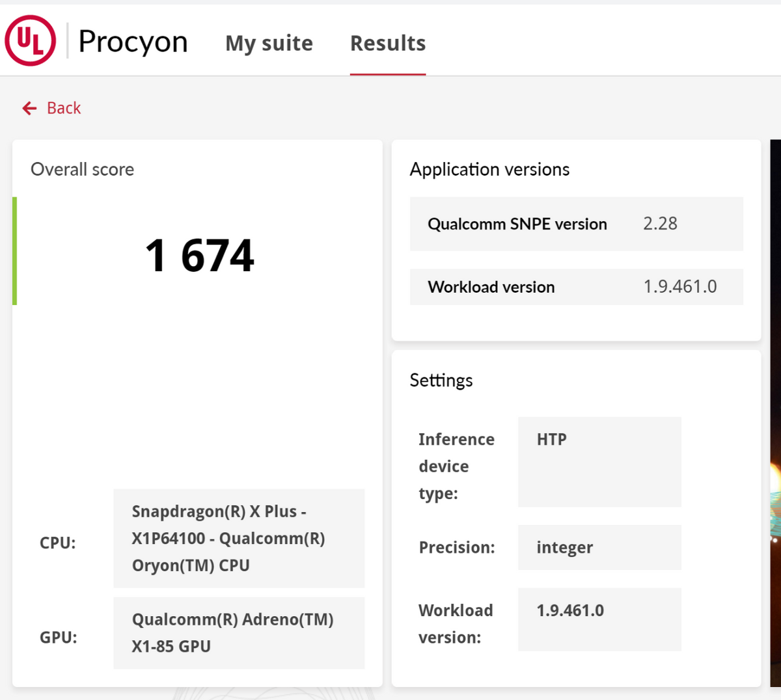
Task: Click the back arrow icon
Action: point(29,108)
